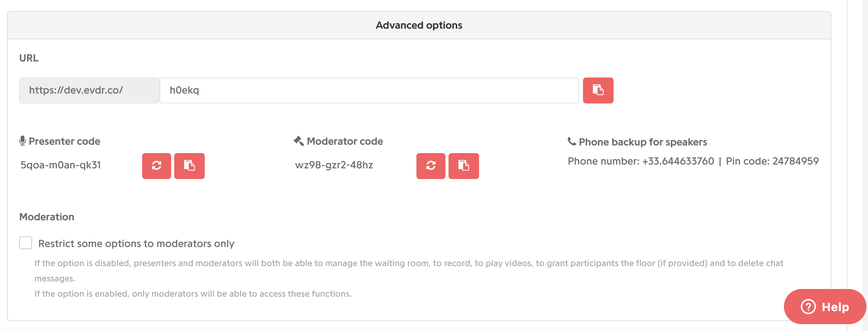The width and height of the screenshot is (868, 331).
Task: Regenerate the moderator code
Action: click(431, 166)
